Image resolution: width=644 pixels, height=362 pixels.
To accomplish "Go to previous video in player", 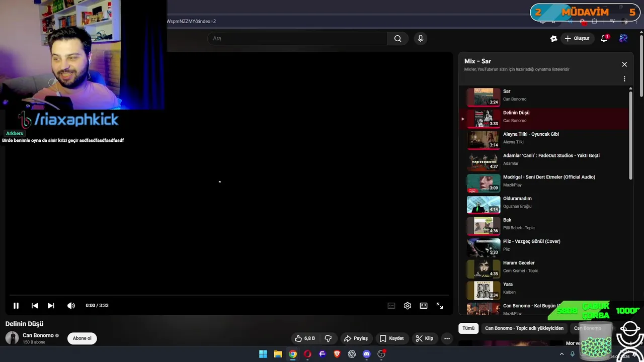I will [35, 305].
